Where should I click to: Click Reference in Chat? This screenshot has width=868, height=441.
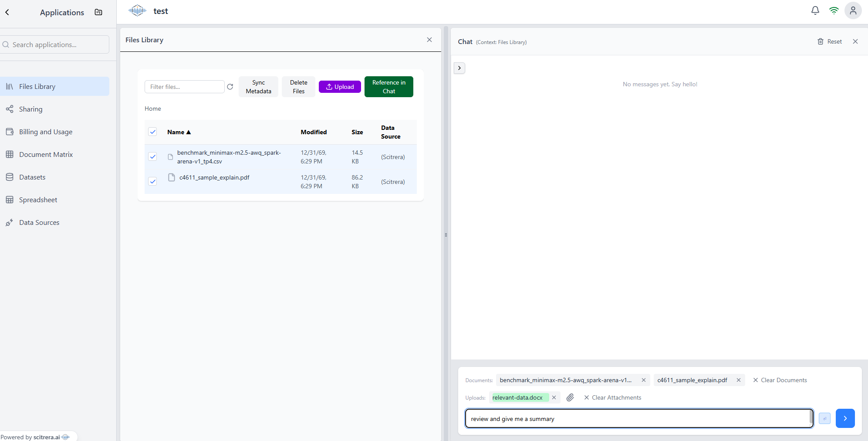pyautogui.click(x=389, y=87)
